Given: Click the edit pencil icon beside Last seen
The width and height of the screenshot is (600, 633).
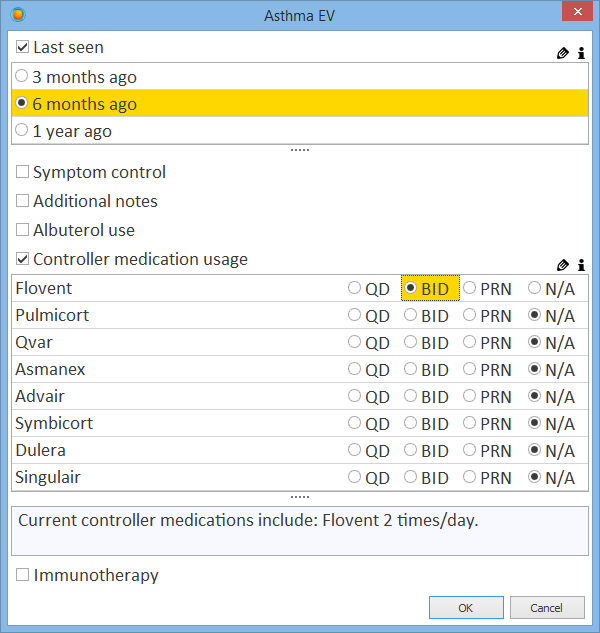Looking at the screenshot, I should pos(562,53).
